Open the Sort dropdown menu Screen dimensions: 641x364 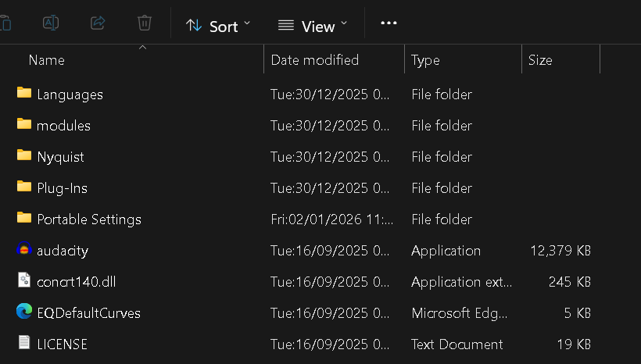pyautogui.click(x=218, y=26)
